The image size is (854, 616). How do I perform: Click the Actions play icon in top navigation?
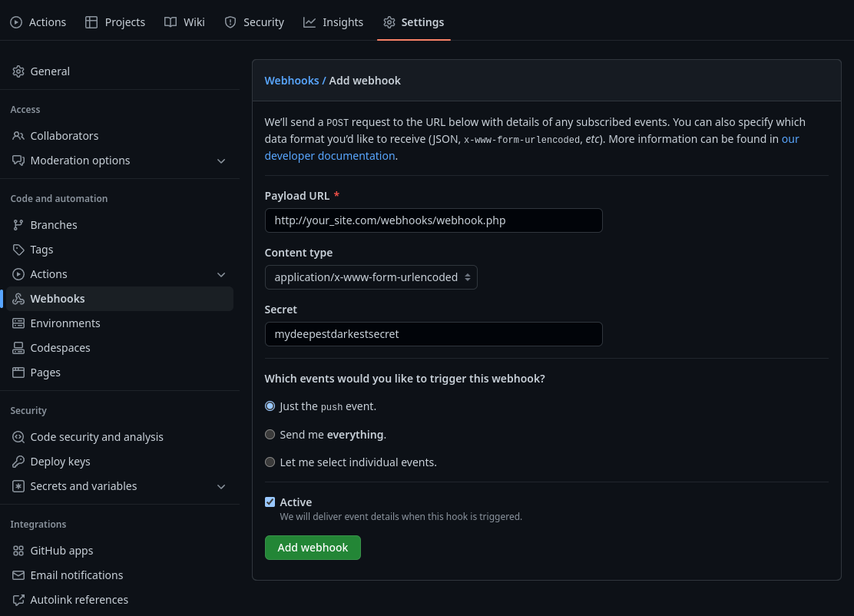(16, 22)
